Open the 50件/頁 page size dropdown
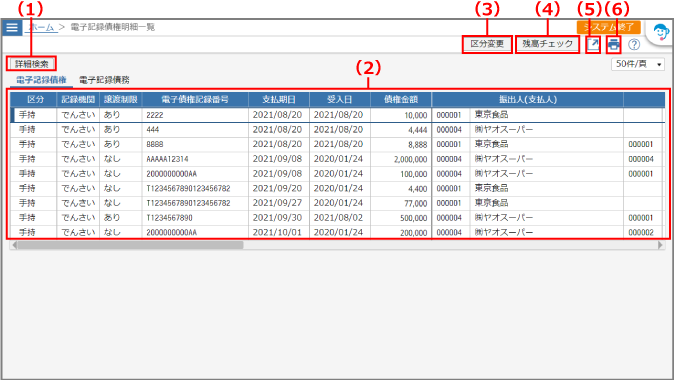674x380 pixels. 638,64
